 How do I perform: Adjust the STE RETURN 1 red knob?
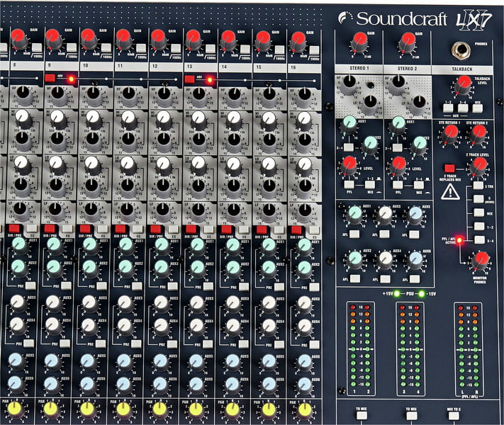pyautogui.click(x=450, y=135)
